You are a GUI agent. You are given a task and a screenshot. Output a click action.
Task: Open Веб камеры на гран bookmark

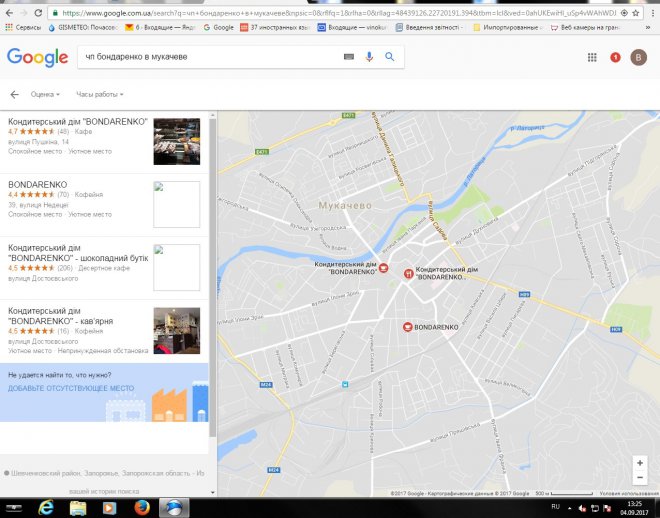585,27
